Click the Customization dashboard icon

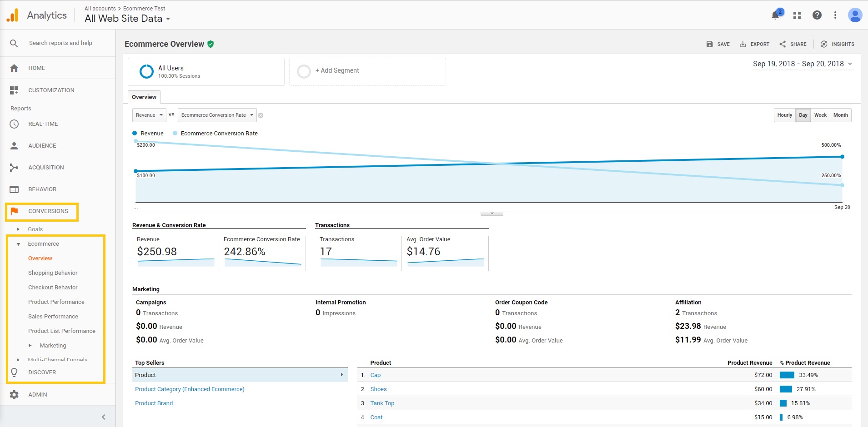(x=14, y=90)
